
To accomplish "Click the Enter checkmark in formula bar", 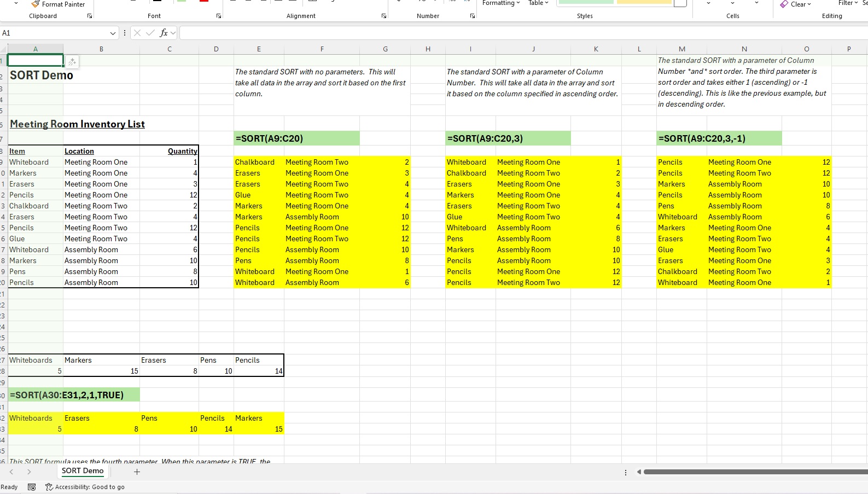I will (150, 33).
